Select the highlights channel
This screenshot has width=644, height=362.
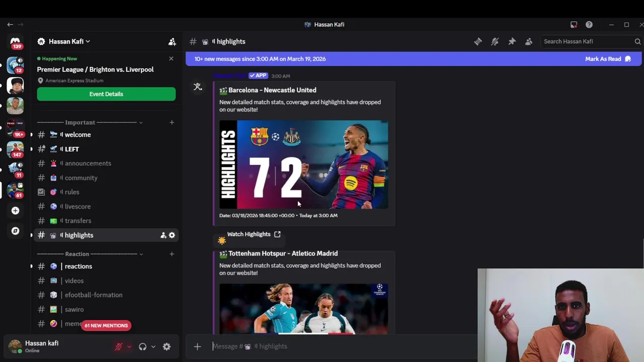pos(106,235)
